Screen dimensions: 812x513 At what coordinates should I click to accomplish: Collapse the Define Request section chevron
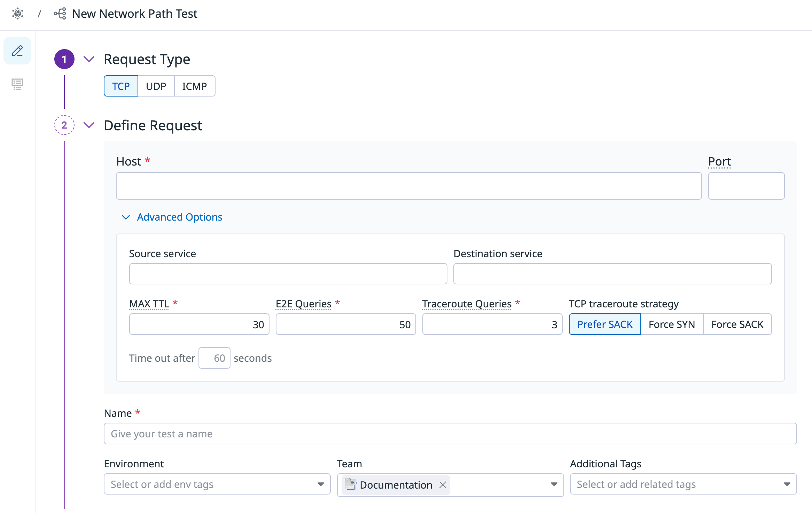coord(89,125)
